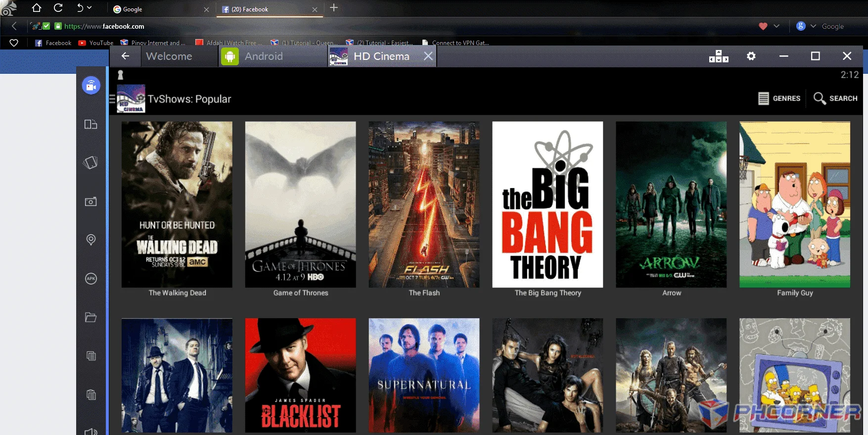Expand the search engine dropdown arrow

coord(813,26)
